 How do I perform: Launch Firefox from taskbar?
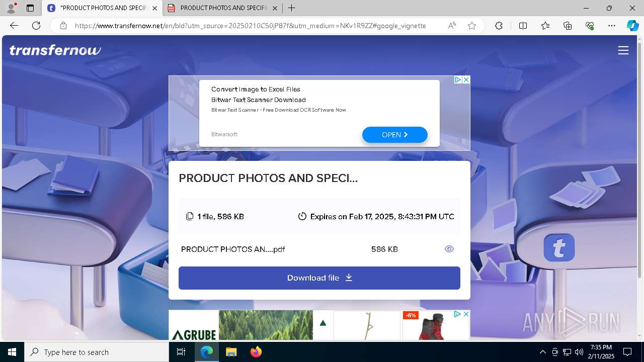[x=256, y=352]
